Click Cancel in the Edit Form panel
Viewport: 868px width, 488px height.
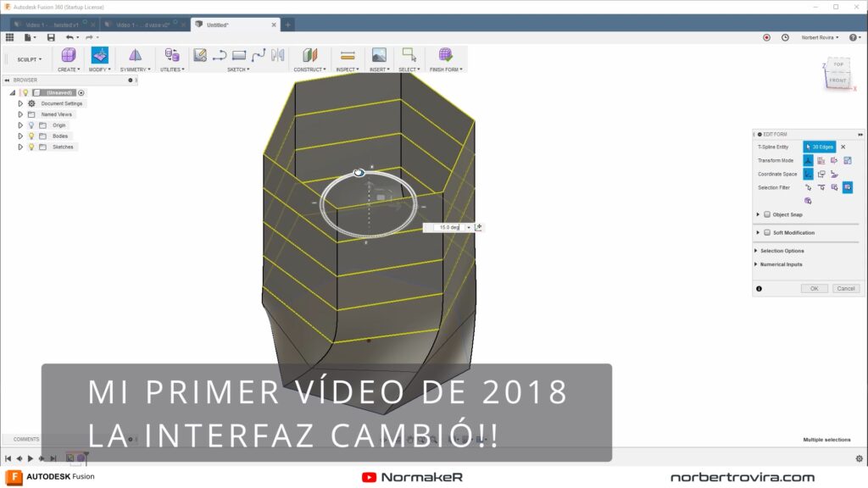(x=845, y=289)
